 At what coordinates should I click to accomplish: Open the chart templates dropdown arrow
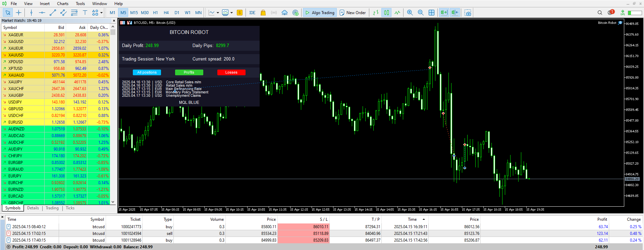[x=231, y=13]
